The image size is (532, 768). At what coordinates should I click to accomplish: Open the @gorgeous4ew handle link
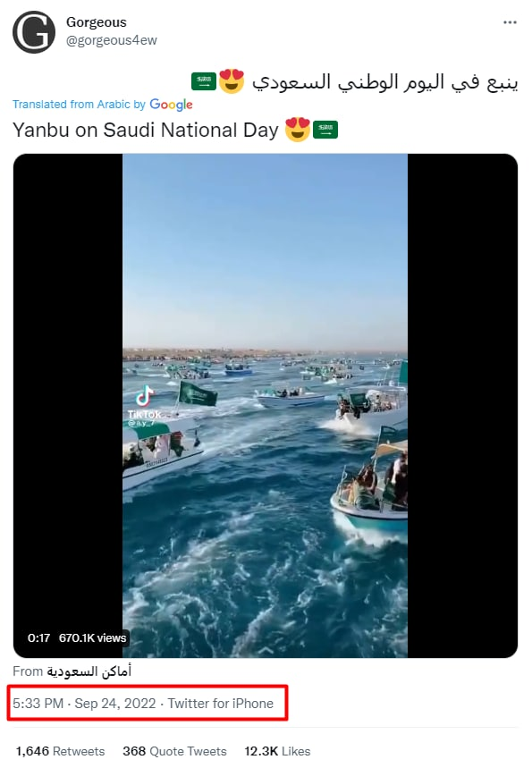(112, 40)
